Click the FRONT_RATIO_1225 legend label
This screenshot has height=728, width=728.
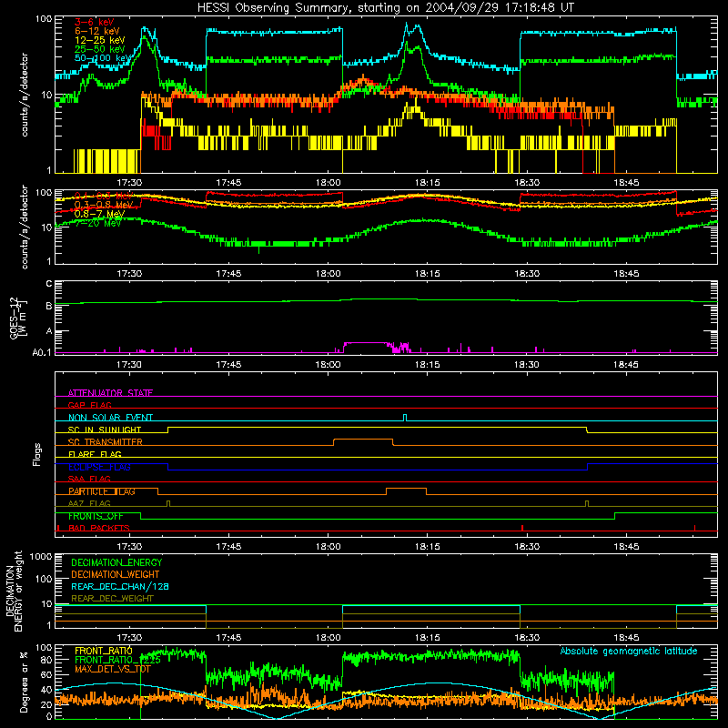coord(117,659)
